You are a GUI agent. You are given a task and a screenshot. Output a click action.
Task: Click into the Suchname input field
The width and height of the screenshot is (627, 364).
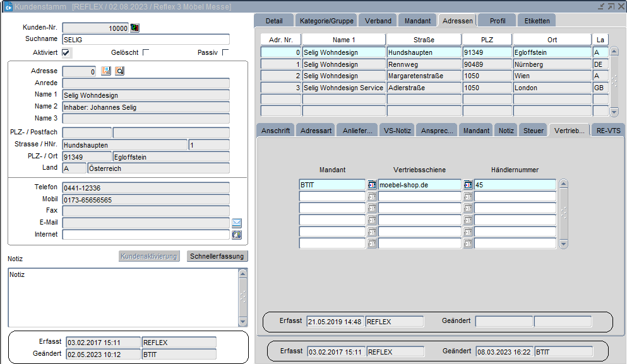[x=145, y=40]
